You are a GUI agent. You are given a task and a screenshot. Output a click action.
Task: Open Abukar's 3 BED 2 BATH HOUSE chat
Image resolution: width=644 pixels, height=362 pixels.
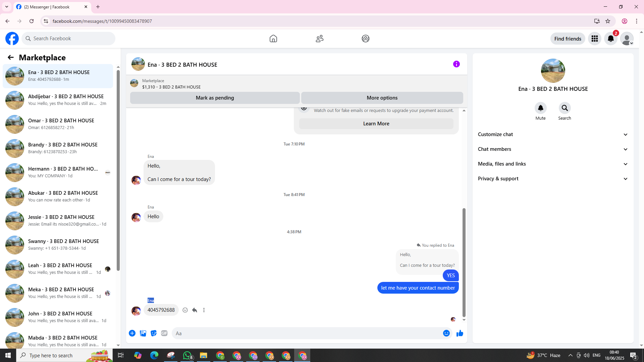58,197
